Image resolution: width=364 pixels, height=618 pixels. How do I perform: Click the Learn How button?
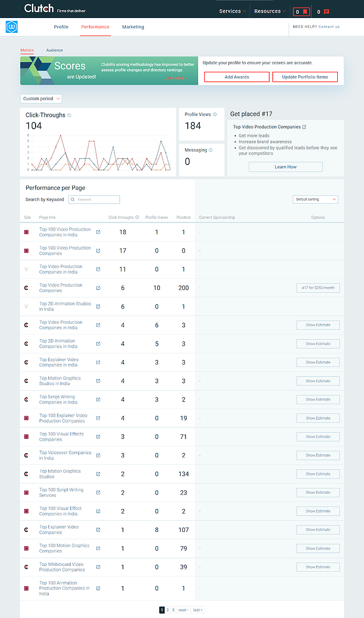pos(286,167)
